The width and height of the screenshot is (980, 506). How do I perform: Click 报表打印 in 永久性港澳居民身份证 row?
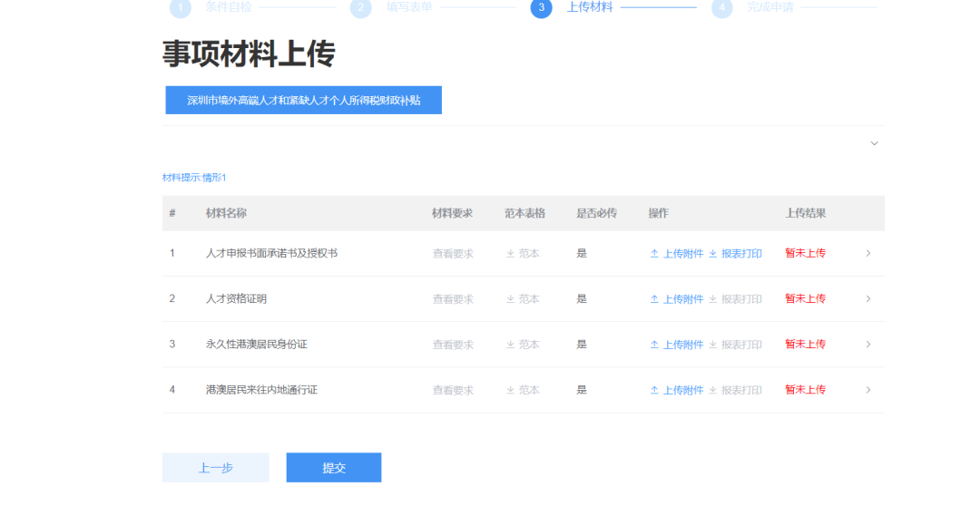736,345
